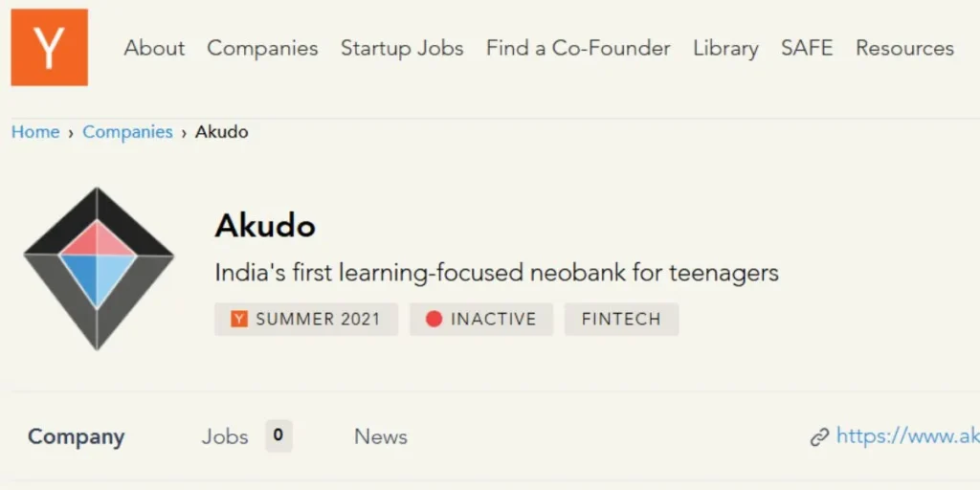The height and width of the screenshot is (490, 980).
Task: Open Find a Co-Founder page
Action: tap(578, 48)
